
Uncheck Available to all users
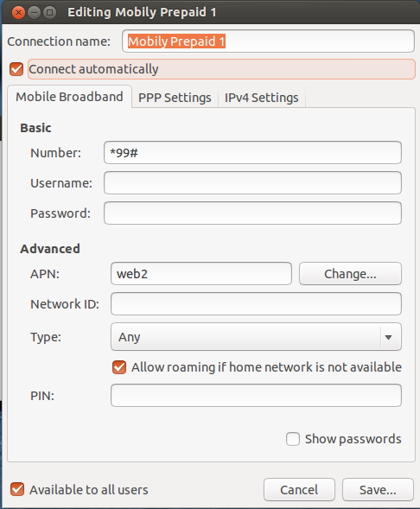click(17, 489)
